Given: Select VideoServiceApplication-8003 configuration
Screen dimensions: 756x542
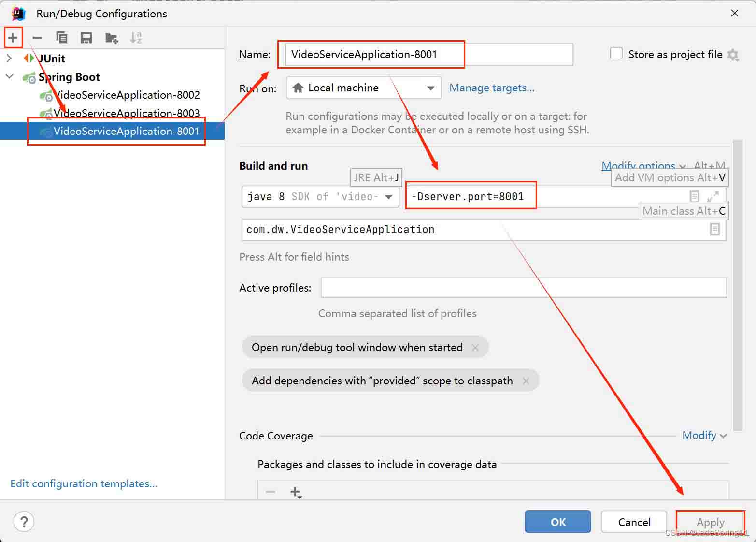Looking at the screenshot, I should click(127, 113).
